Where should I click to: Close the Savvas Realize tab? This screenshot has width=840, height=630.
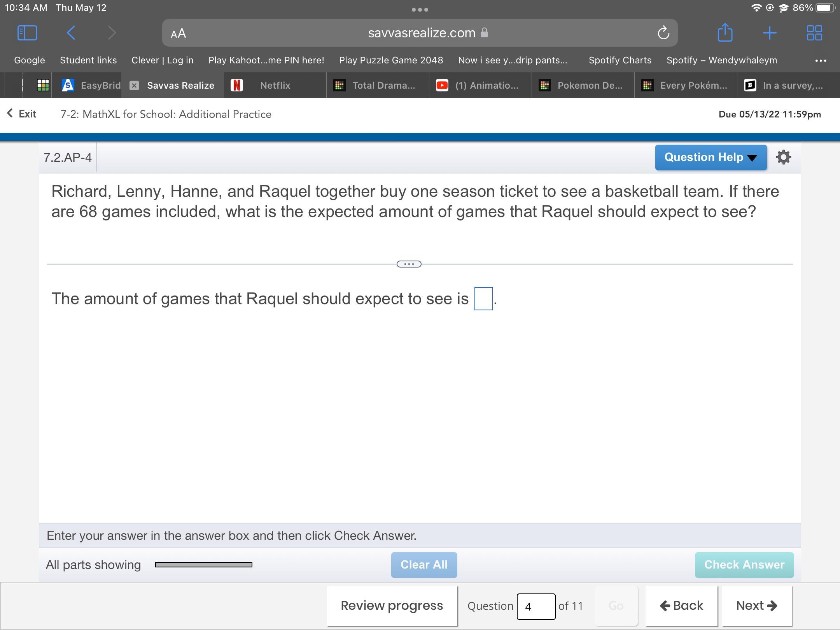coord(134,86)
